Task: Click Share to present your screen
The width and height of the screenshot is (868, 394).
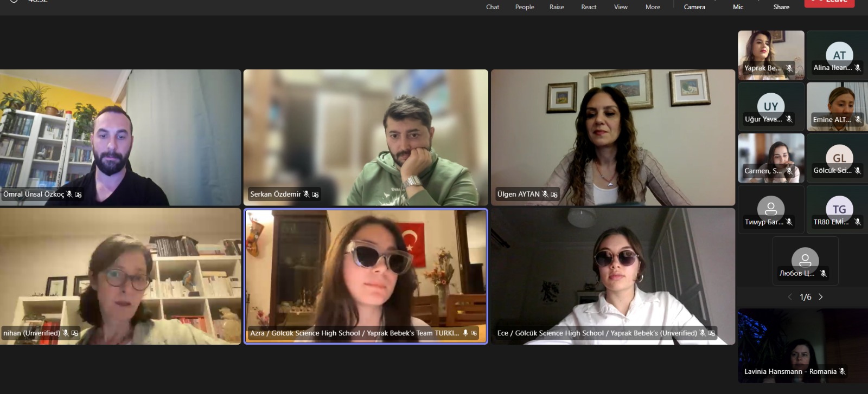Action: [781, 5]
